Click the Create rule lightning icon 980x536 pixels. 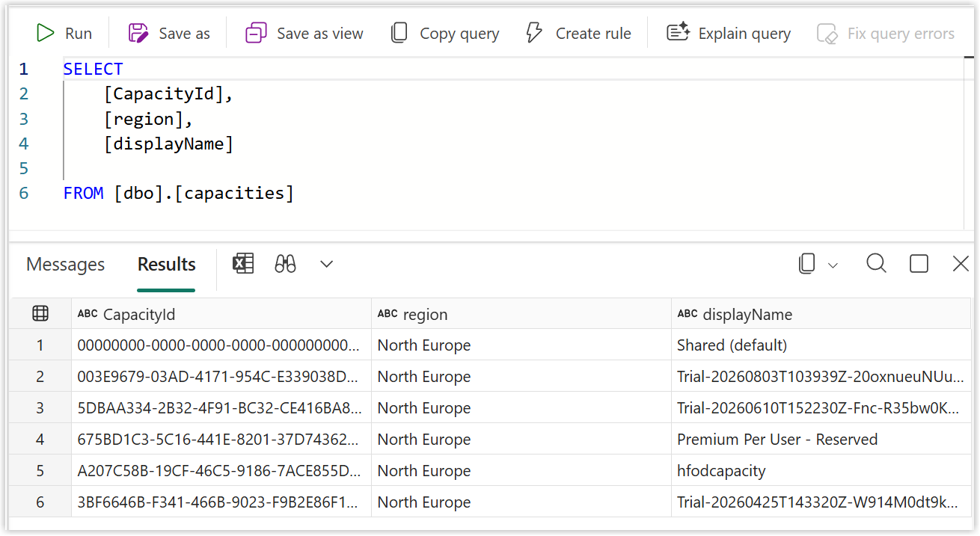pos(534,33)
